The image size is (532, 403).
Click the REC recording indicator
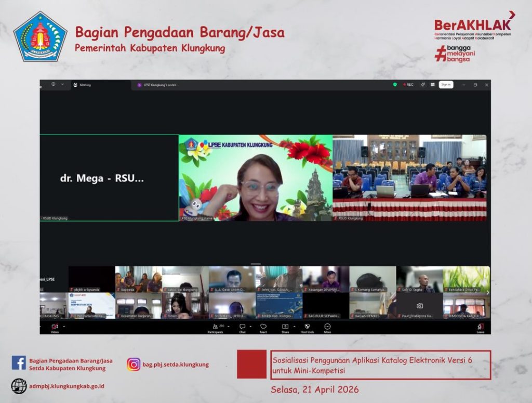(x=408, y=84)
